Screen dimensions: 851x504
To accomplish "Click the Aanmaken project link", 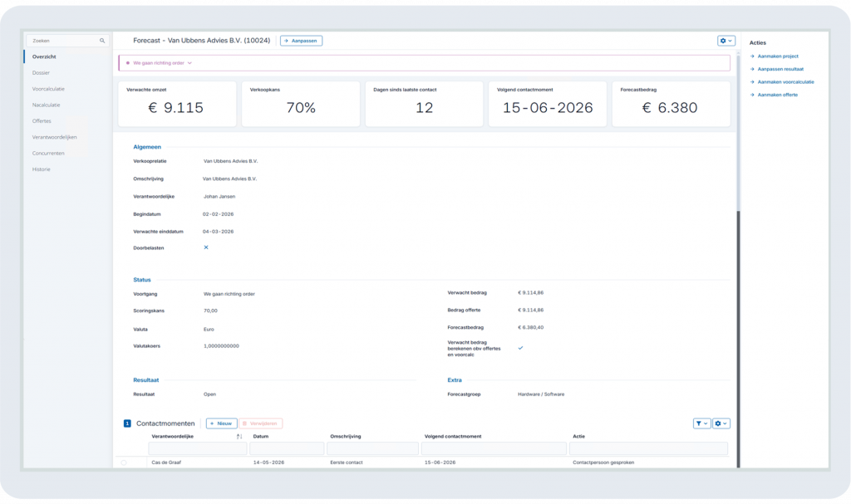I will [778, 56].
